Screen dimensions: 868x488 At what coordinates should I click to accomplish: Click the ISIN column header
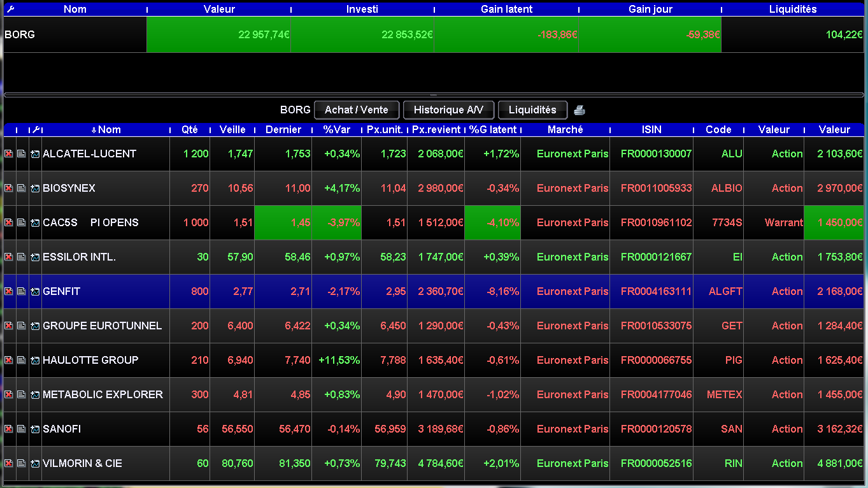[651, 129]
